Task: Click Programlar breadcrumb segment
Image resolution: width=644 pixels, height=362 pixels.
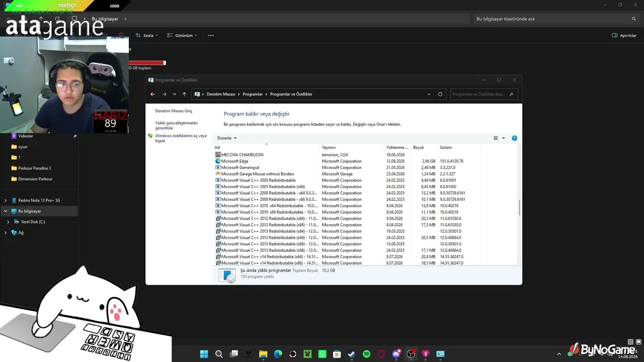Action: tap(253, 94)
